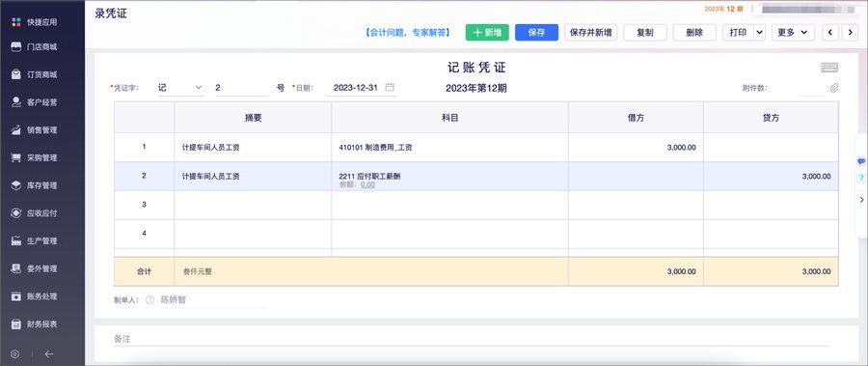Viewport: 868px width, 366px height.
Task: Click the 合计 amount in words 叁仟元整
Action: 198,271
